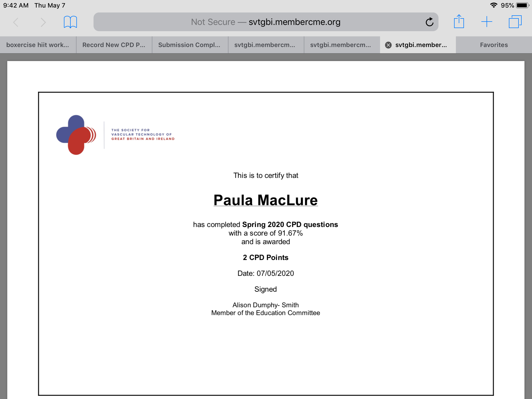Reload the page with refresh icon

click(x=429, y=22)
